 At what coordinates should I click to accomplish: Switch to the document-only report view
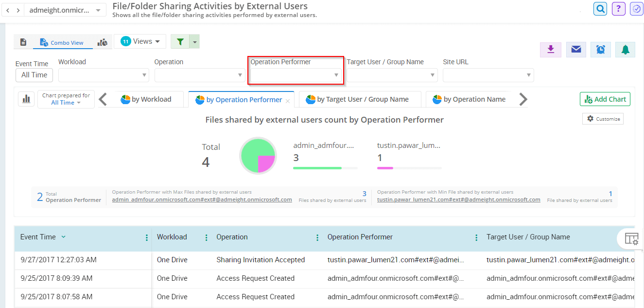pyautogui.click(x=23, y=42)
